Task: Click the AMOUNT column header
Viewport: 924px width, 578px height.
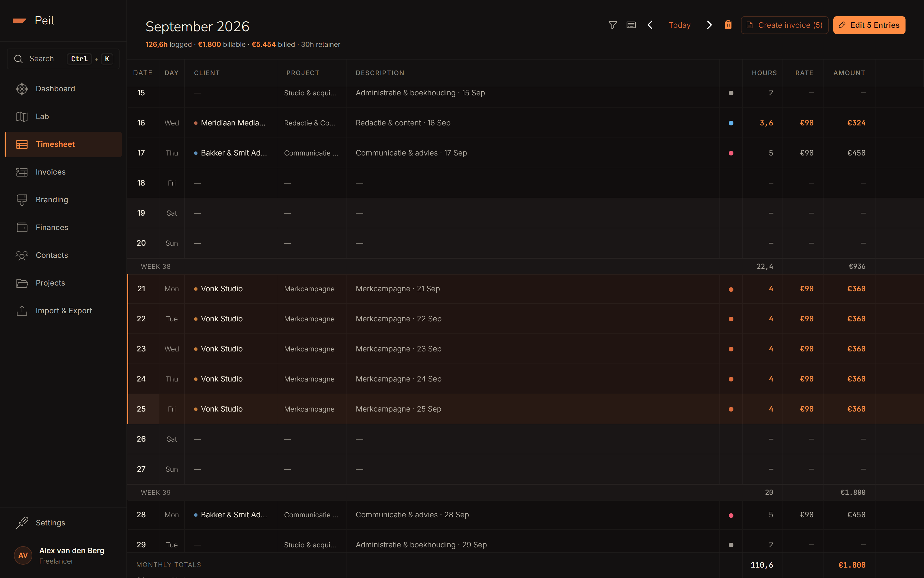Action: pos(849,73)
